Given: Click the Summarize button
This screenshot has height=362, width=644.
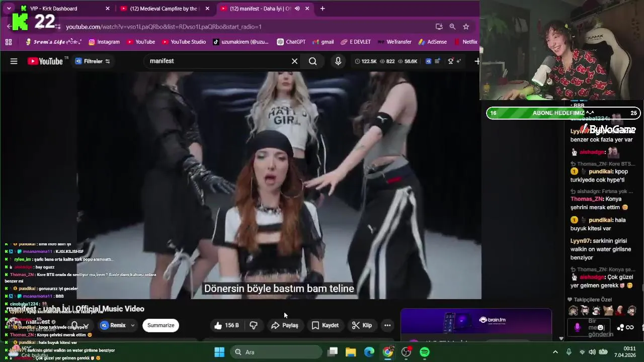Looking at the screenshot, I should (160, 325).
